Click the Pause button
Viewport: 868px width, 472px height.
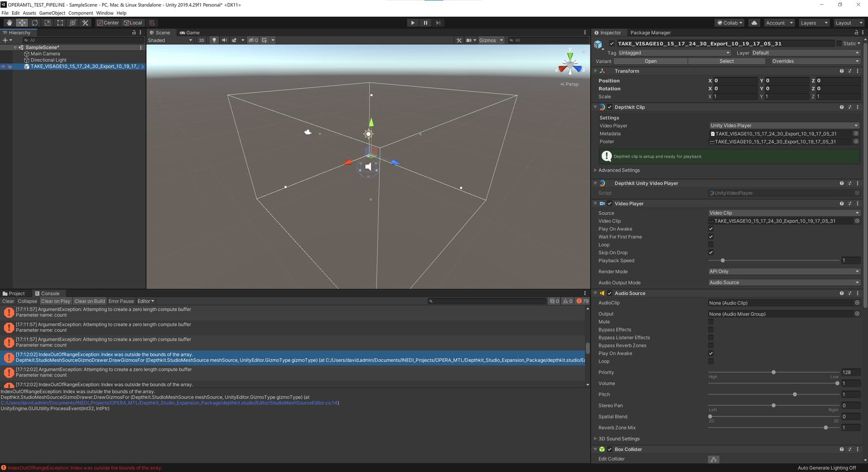425,23
